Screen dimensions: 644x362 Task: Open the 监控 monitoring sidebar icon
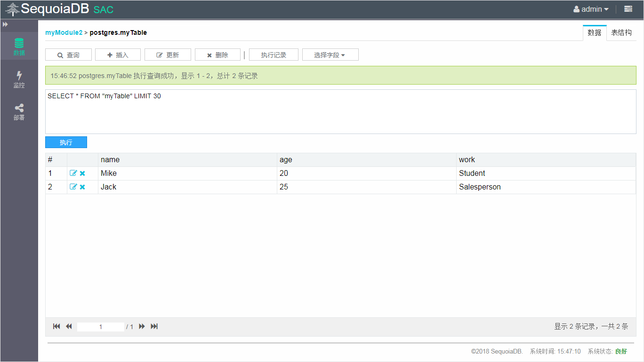[x=19, y=79]
